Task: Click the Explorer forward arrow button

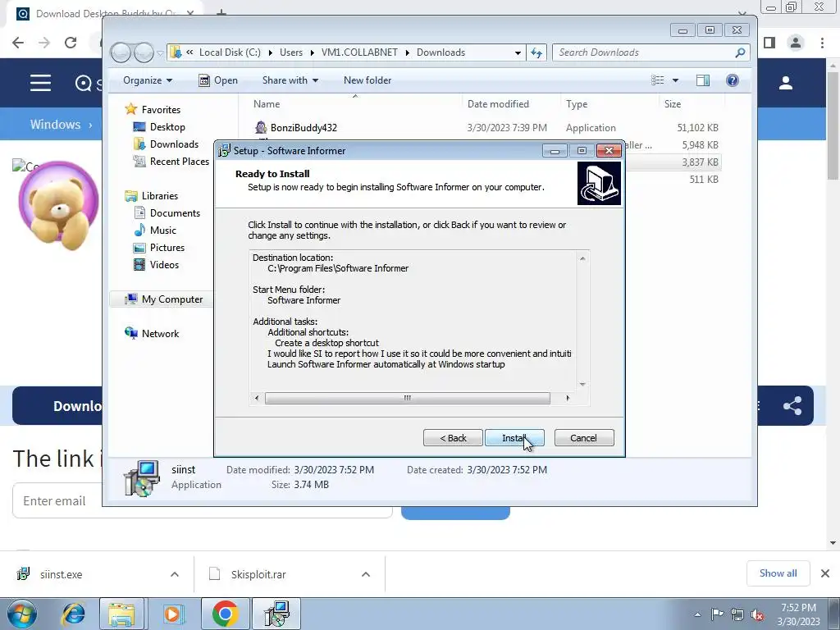Action: (x=144, y=52)
